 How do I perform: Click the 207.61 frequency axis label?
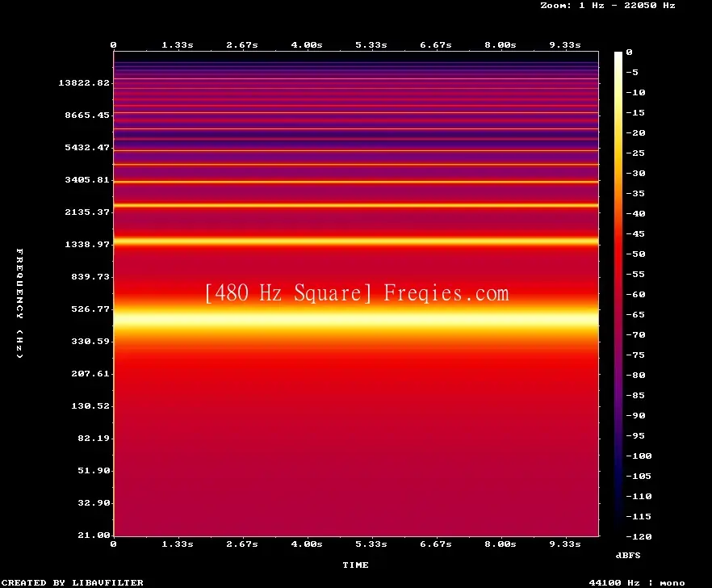point(90,373)
